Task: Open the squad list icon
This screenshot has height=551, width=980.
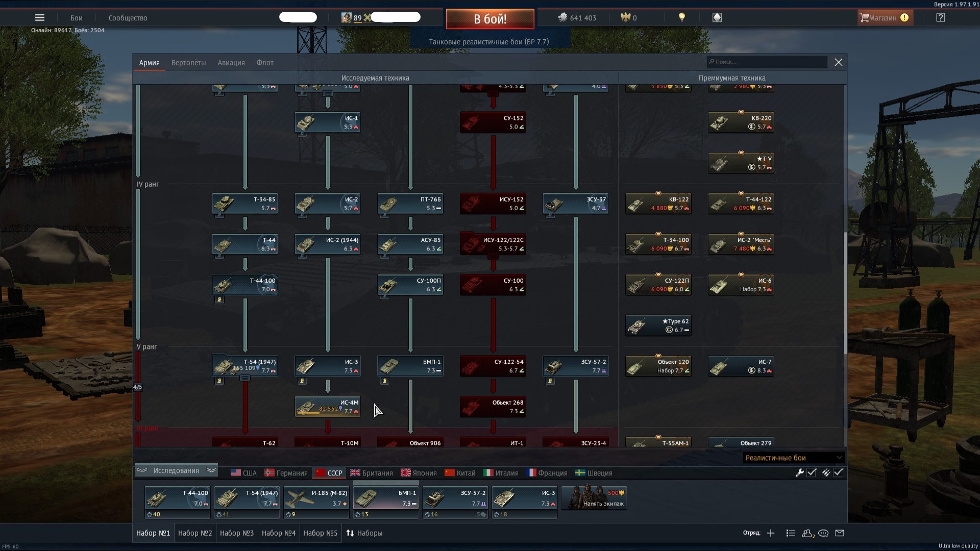Action: click(791, 533)
